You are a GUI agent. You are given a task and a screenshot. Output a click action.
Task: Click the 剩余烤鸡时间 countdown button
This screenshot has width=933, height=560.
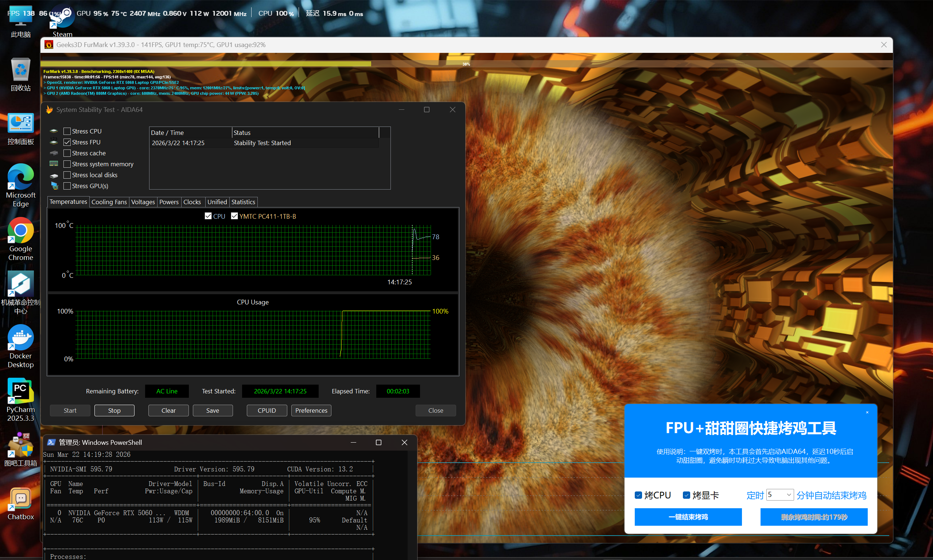click(814, 517)
